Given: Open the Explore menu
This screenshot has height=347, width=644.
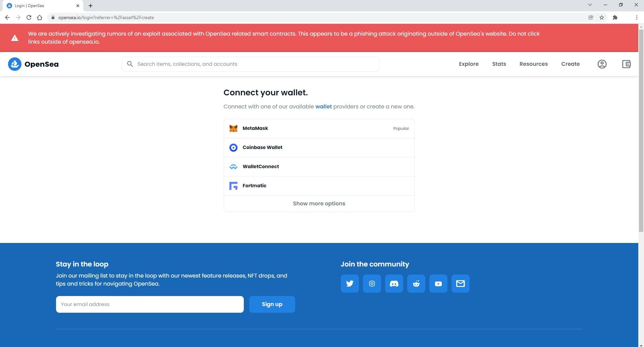Looking at the screenshot, I should (469, 64).
